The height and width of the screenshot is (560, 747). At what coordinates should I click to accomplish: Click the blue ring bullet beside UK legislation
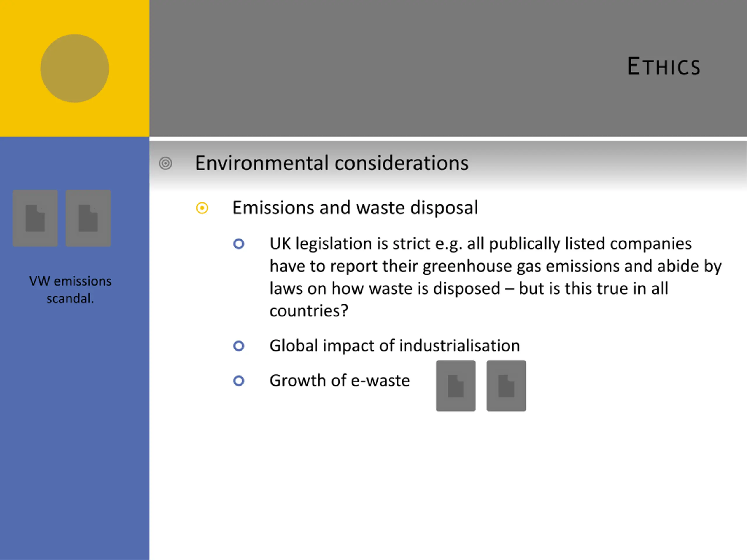tap(239, 244)
